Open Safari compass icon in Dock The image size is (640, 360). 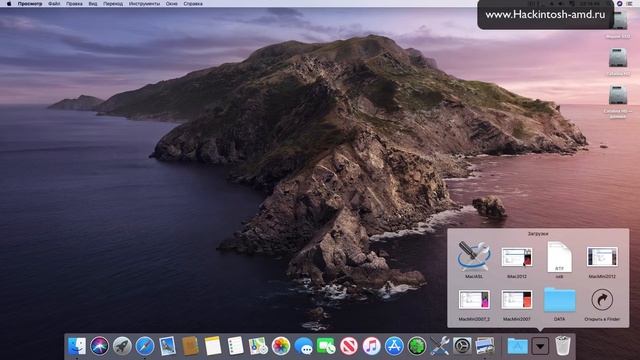144,346
